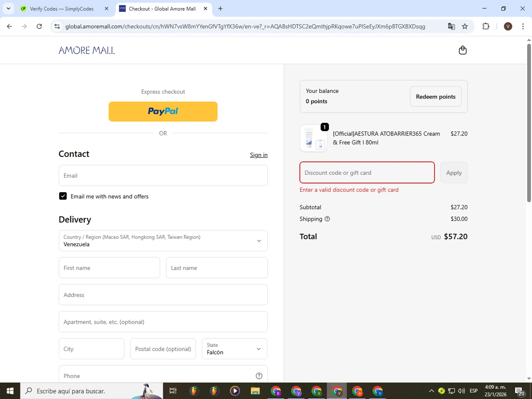This screenshot has height=399, width=532.
Task: Click the page vertical scrollbar
Action: click(x=529, y=122)
